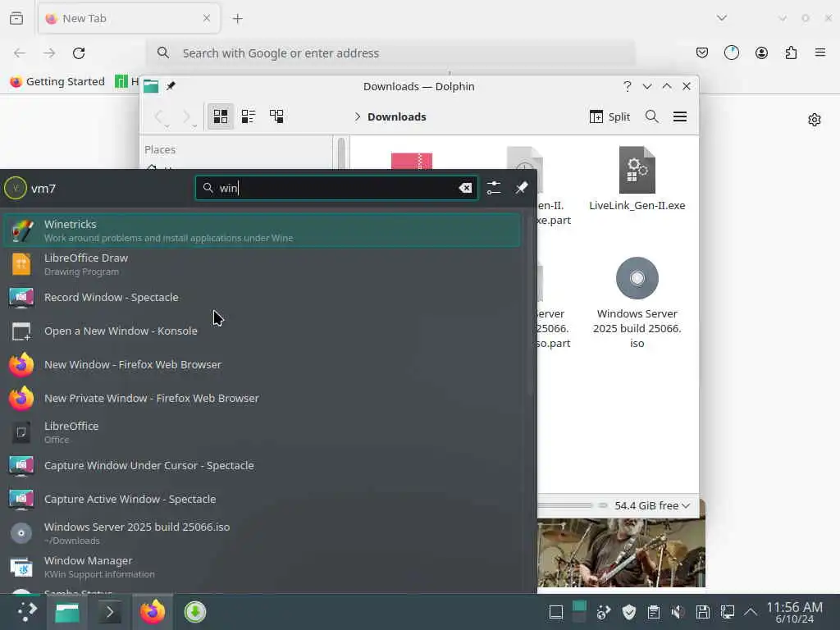Image resolution: width=840 pixels, height=630 pixels.
Task: Select the LiveLink_Gen-II.exe file
Action: [637, 178]
